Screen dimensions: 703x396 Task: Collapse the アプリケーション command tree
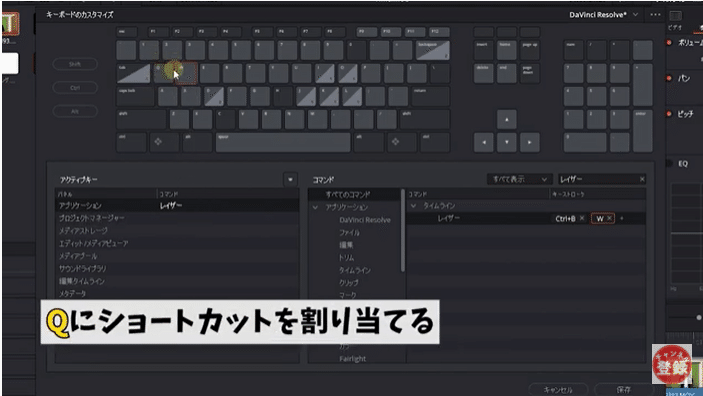point(315,207)
